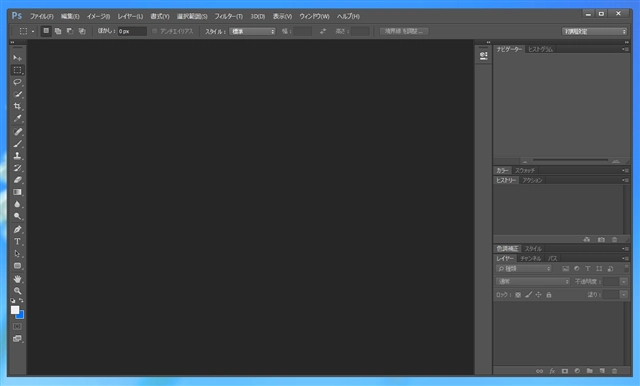Choose Subtract from selection mode

tap(70, 31)
